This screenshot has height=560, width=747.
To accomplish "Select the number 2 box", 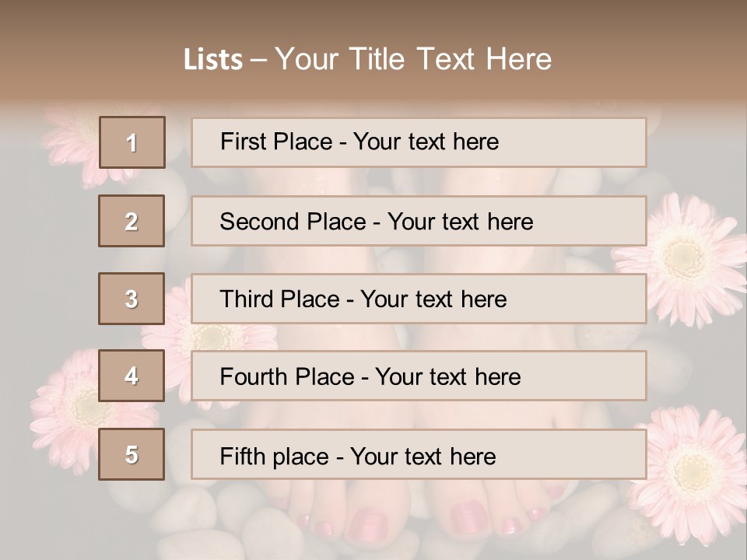I will (x=132, y=221).
